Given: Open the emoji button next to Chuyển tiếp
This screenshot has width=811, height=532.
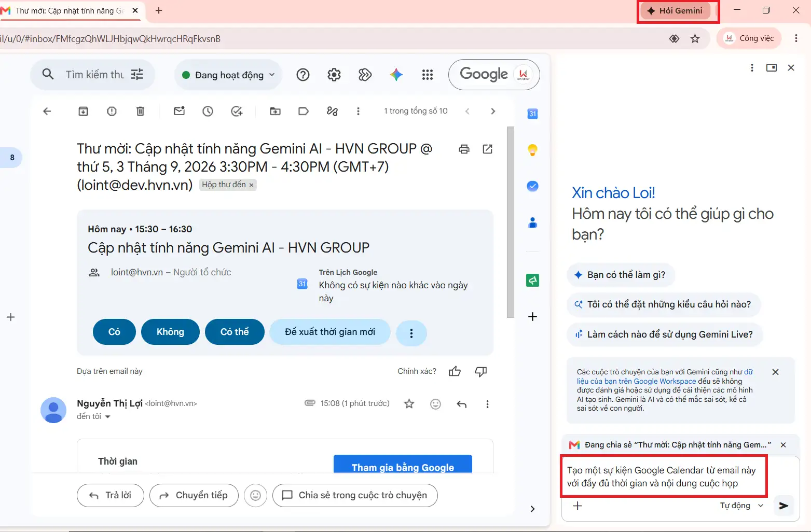Looking at the screenshot, I should pyautogui.click(x=256, y=495).
